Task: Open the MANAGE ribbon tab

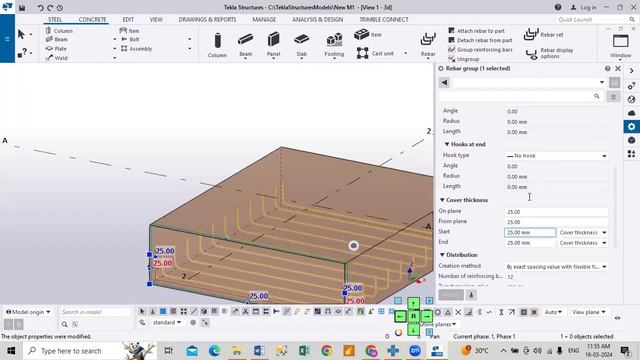Action: coord(264,20)
